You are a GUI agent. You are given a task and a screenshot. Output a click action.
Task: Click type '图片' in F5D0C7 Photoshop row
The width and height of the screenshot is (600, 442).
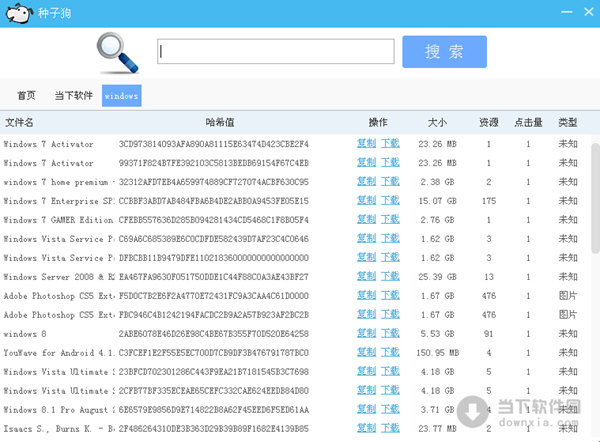[567, 295]
